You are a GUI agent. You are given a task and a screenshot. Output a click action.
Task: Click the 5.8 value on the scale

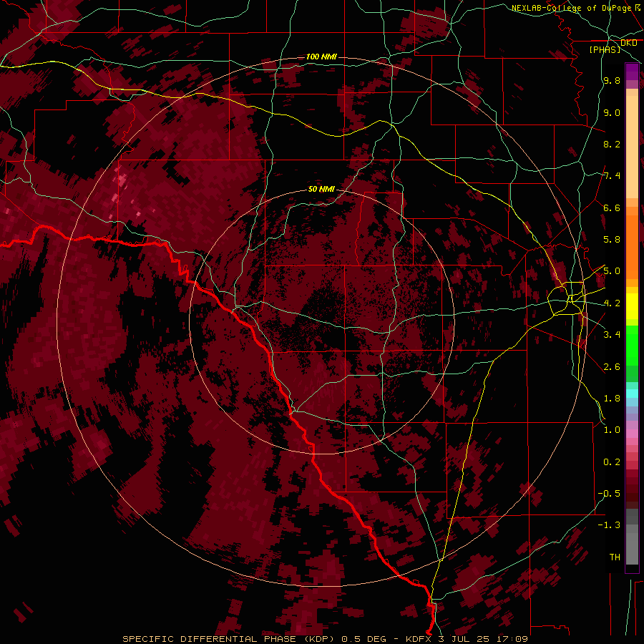pos(612,239)
